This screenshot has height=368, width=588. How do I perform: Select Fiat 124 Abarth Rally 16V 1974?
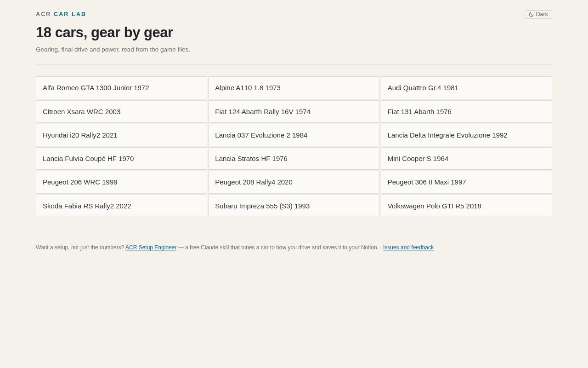(294, 112)
